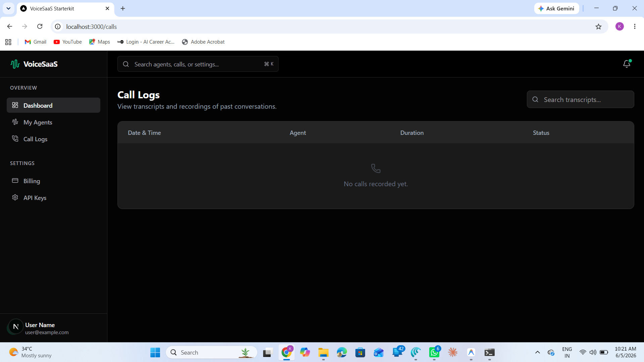Open the Gmail bookmark
Viewport: 644px width, 362px height.
click(36, 42)
